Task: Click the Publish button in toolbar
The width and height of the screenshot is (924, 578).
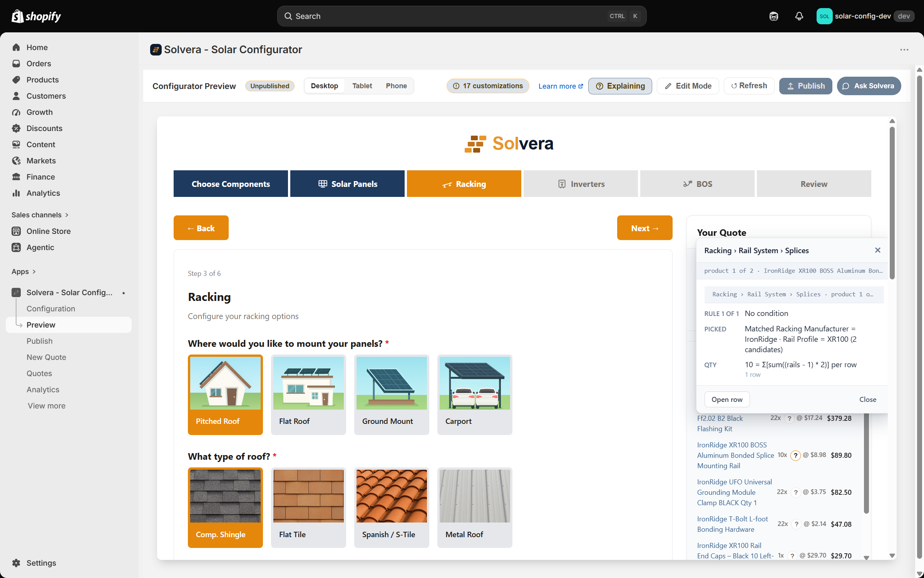Action: pyautogui.click(x=805, y=86)
